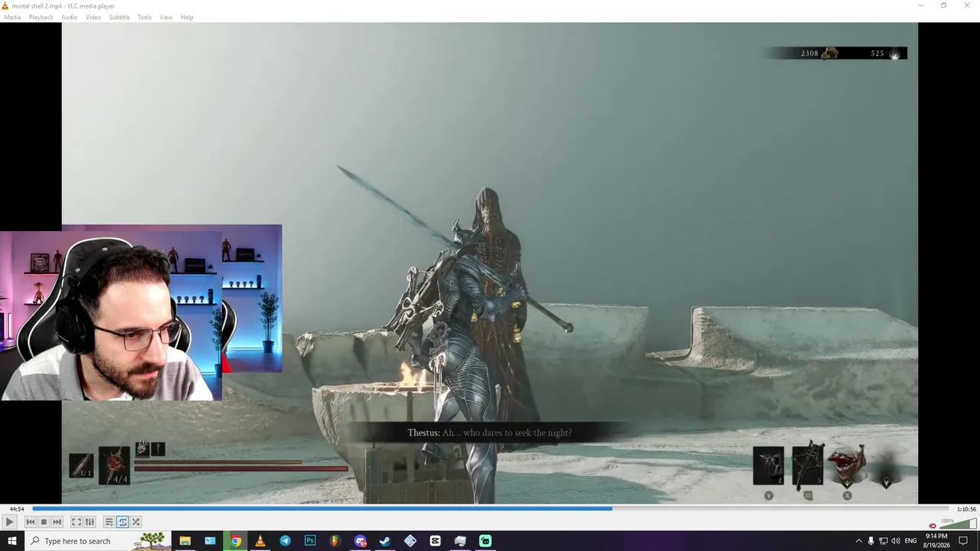980x551 pixels.
Task: Stop the video playback
Action: 44,522
